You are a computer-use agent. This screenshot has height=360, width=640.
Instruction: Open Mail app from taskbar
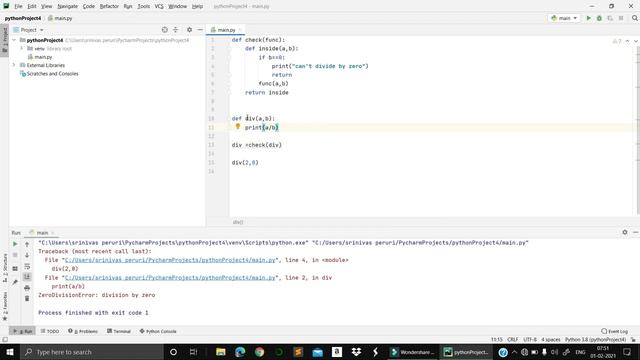(x=318, y=352)
